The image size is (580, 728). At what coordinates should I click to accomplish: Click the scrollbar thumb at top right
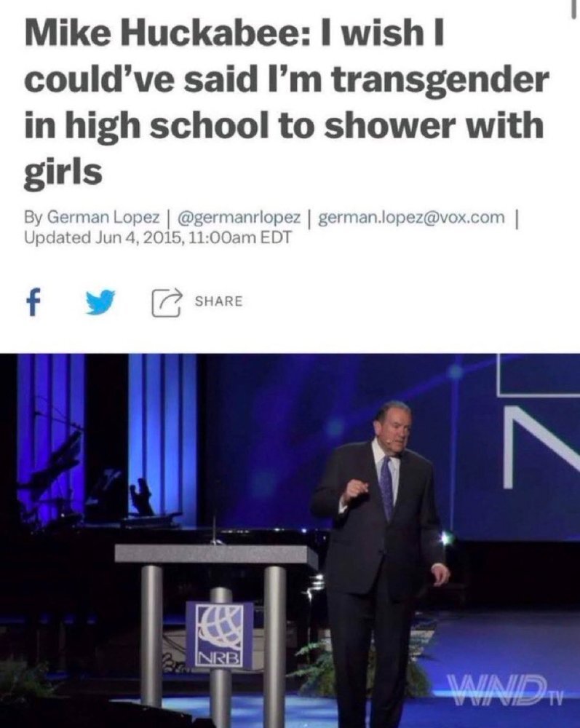(574, 8)
